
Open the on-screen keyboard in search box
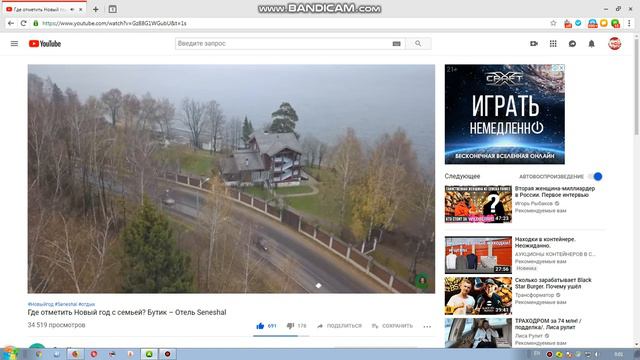pos(396,44)
